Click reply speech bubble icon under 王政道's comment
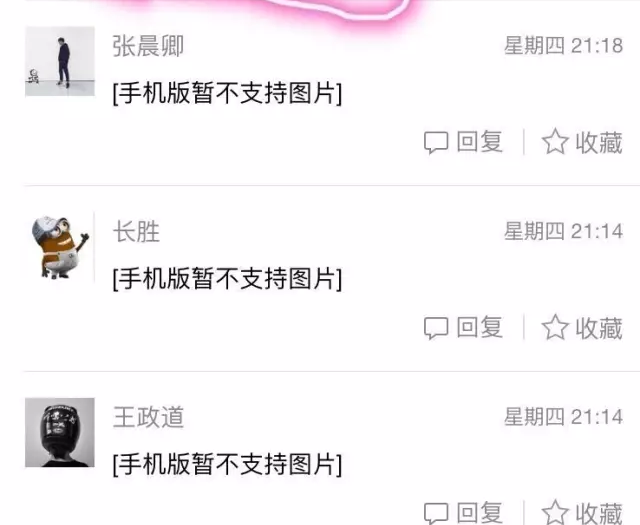This screenshot has height=525, width=640. coord(436,513)
